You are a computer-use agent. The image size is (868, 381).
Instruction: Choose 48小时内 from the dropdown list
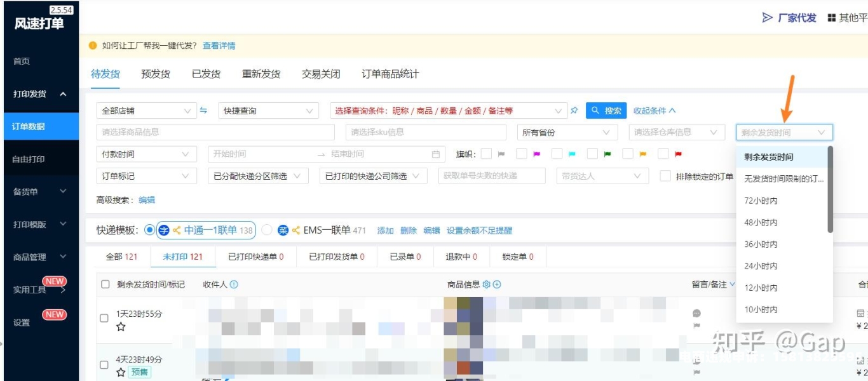pos(761,222)
